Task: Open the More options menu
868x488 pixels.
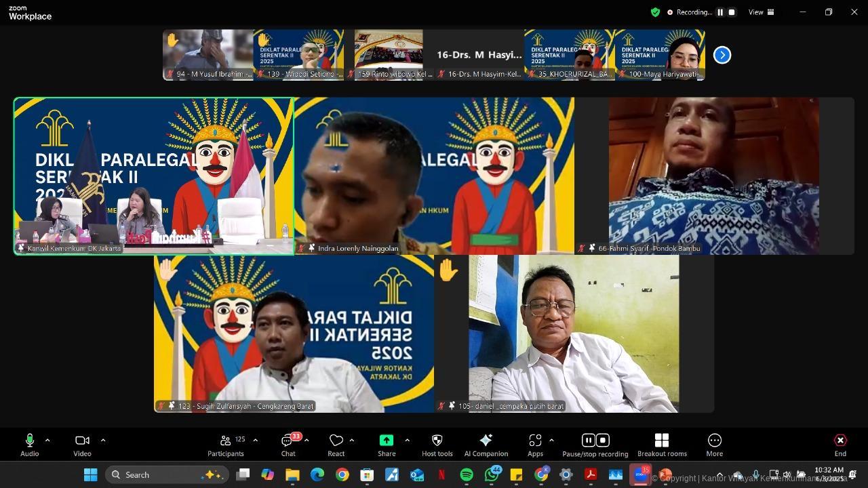Action: click(714, 445)
